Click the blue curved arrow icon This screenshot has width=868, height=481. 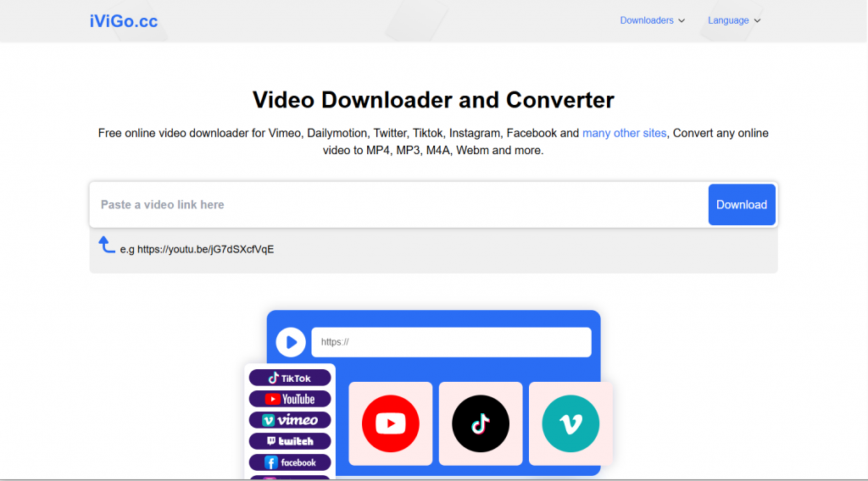(x=106, y=245)
